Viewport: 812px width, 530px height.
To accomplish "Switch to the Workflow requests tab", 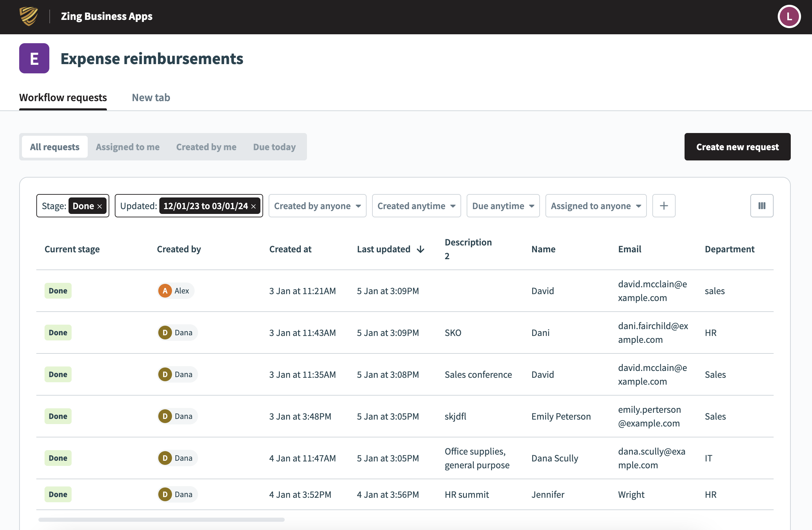I will point(63,98).
